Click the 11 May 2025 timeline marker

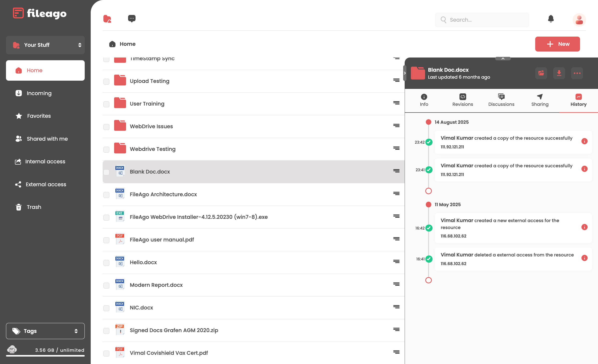click(x=429, y=204)
